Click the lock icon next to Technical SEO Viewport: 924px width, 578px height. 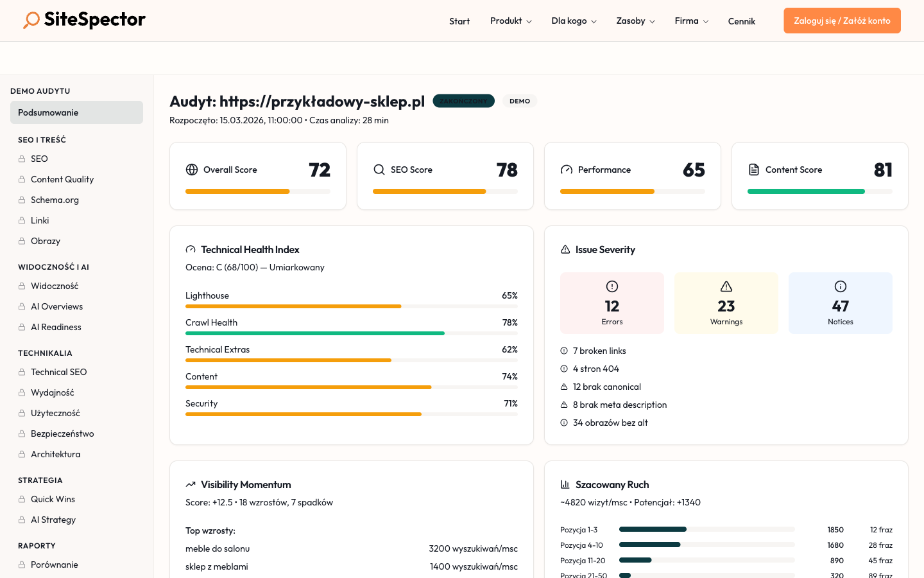click(x=22, y=372)
